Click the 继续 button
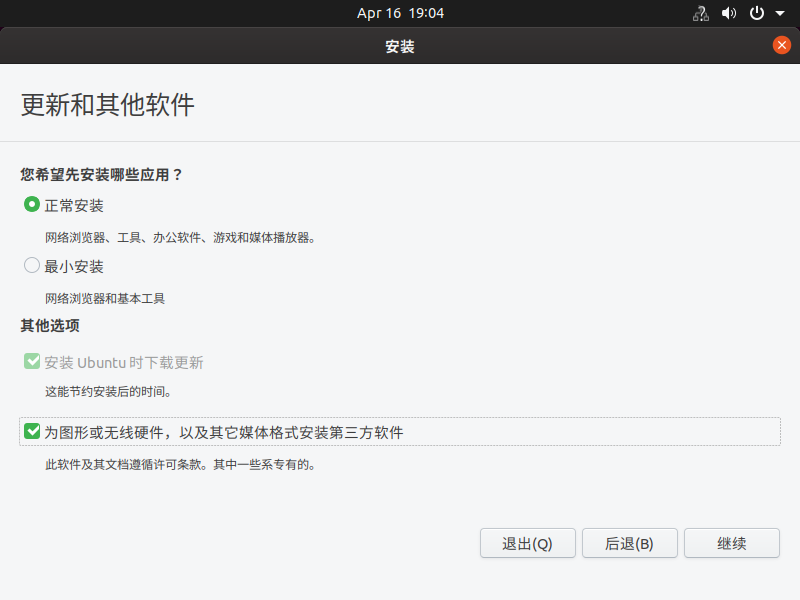 click(732, 543)
